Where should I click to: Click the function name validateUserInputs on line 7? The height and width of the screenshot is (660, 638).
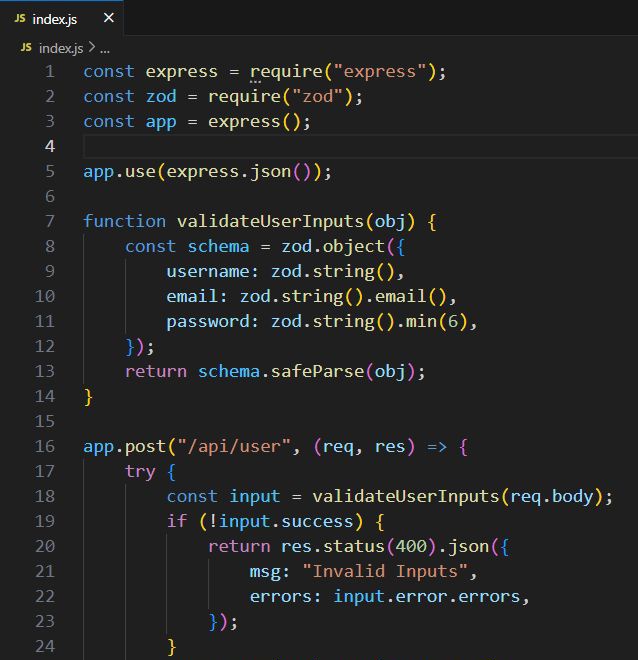click(x=270, y=221)
